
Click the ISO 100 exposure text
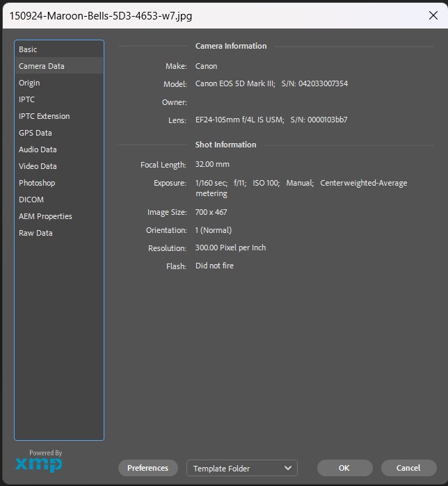point(266,183)
